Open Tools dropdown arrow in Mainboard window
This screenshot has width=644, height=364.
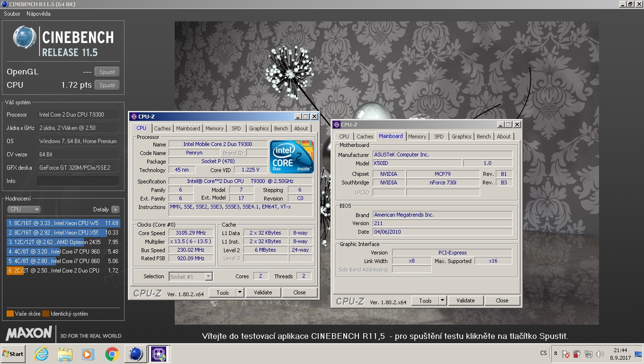point(442,301)
